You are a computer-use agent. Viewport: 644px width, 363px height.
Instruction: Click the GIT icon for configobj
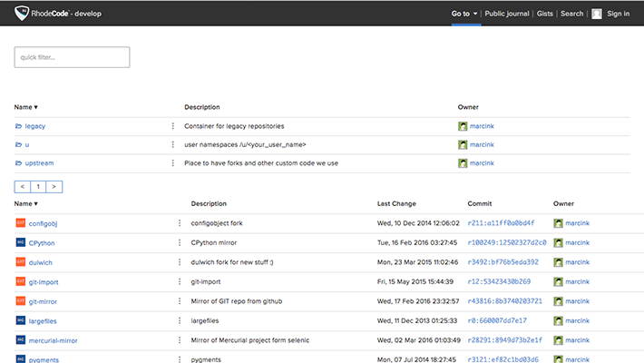coord(21,223)
